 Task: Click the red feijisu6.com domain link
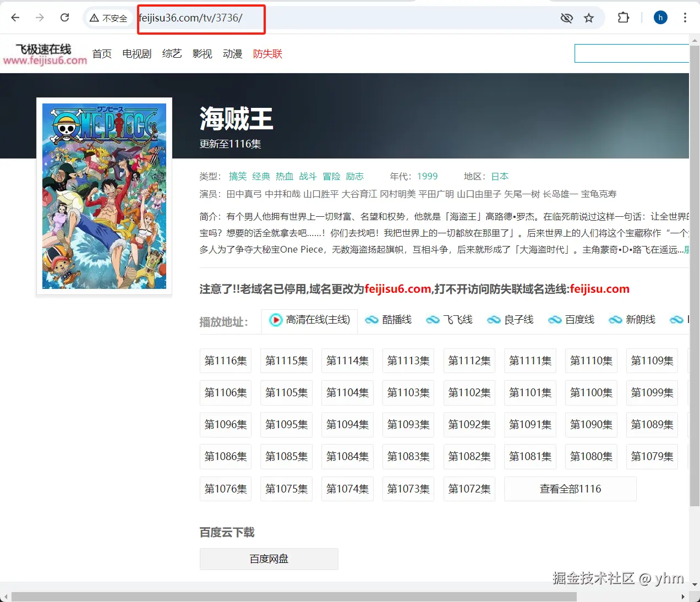tap(398, 289)
